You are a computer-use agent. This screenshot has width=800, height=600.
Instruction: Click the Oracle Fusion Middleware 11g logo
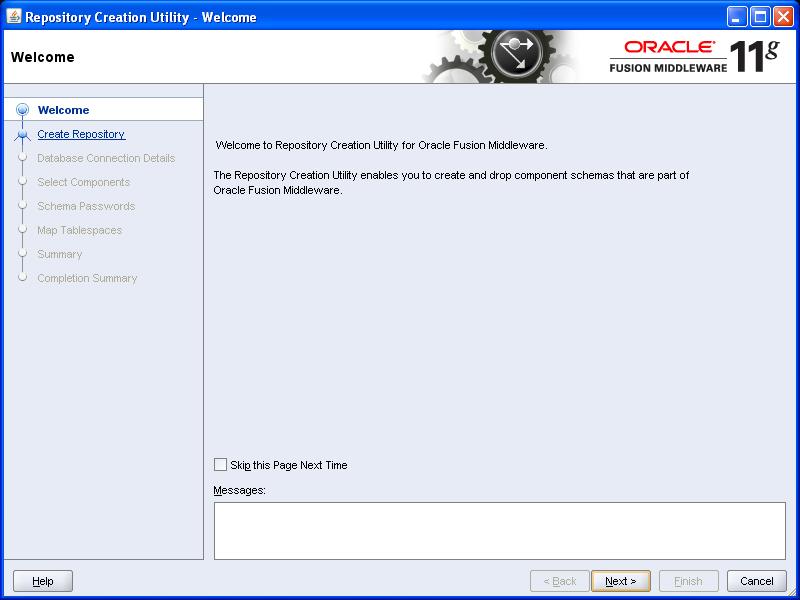[x=694, y=57]
